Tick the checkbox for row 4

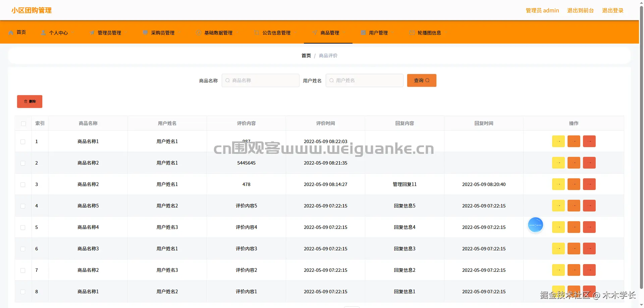tap(23, 206)
